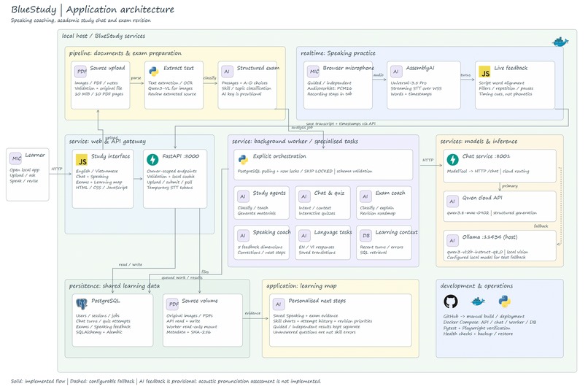This screenshot has height=392, width=588.
Task: Select the 'local host / BlueStudy services' label
Action: pos(104,36)
